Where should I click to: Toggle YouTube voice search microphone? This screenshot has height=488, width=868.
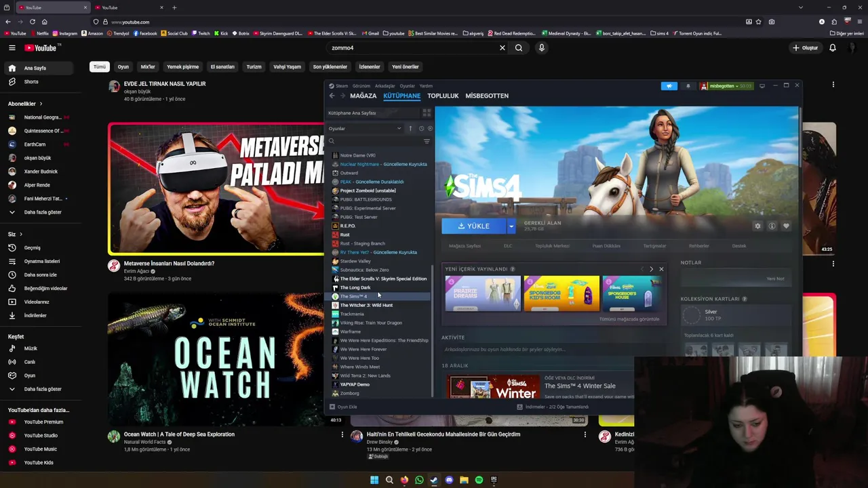click(x=541, y=47)
